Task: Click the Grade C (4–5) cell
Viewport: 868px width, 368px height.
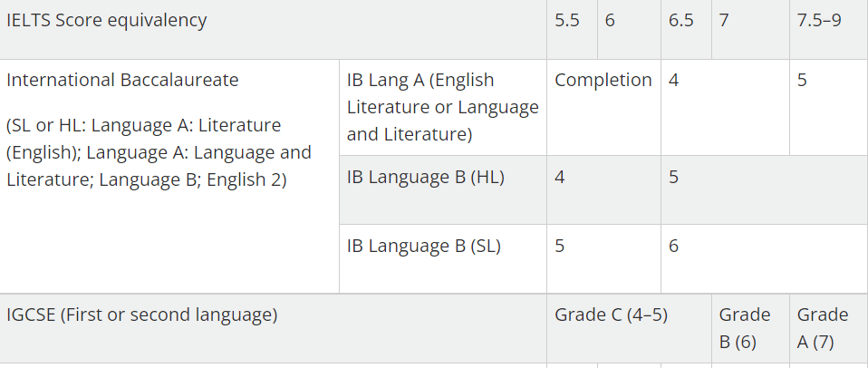Action: point(629,329)
